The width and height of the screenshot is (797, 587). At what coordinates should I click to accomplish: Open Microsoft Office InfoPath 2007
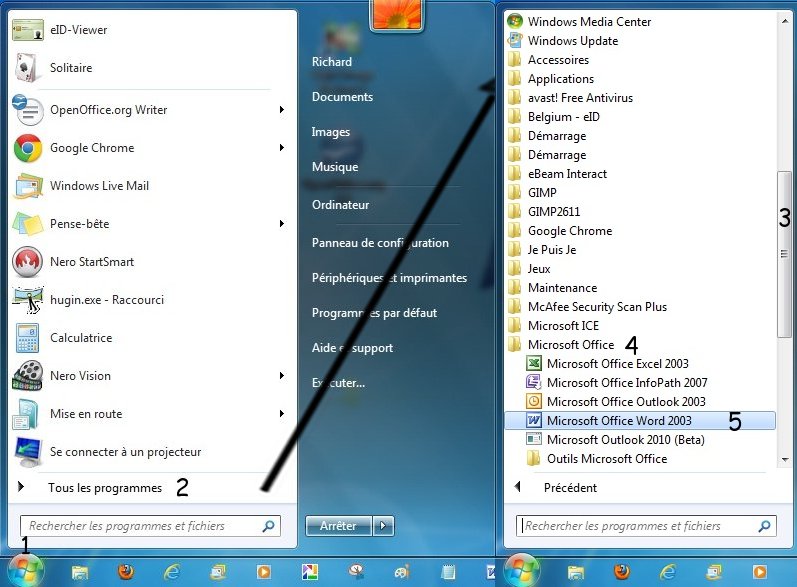617,383
